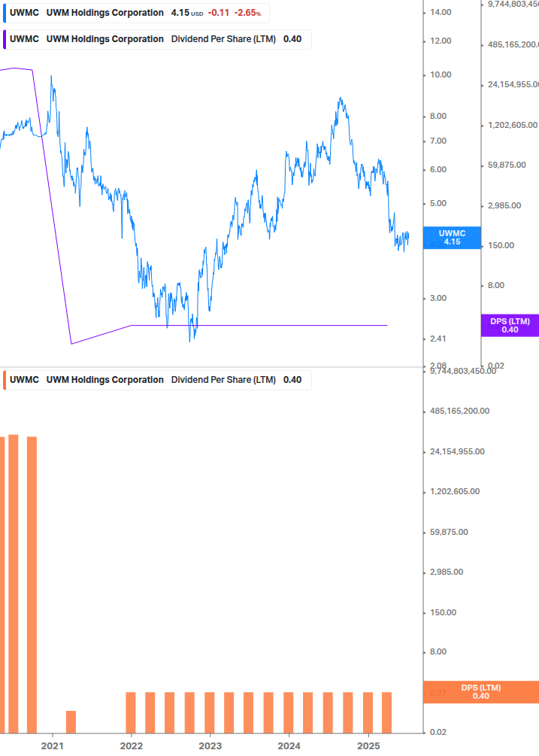Image resolution: width=539 pixels, height=756 pixels.
Task: Click the 2.41 price axis label
Action: pyautogui.click(x=438, y=339)
